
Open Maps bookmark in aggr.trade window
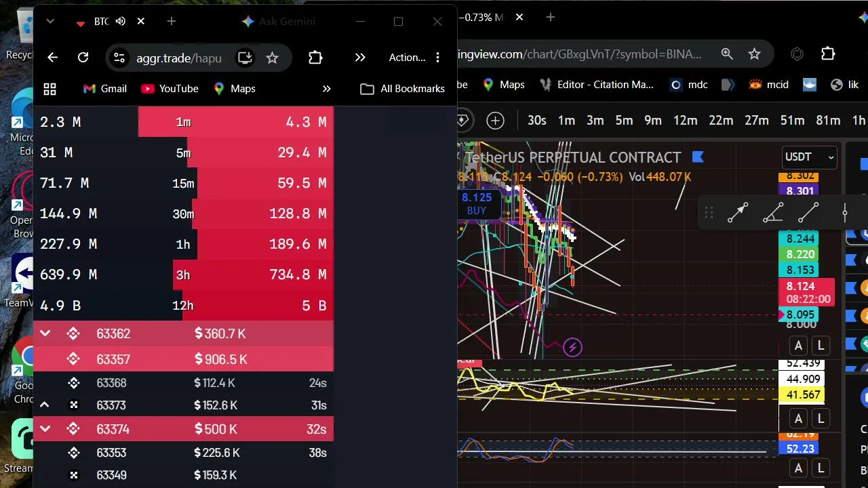pos(234,89)
